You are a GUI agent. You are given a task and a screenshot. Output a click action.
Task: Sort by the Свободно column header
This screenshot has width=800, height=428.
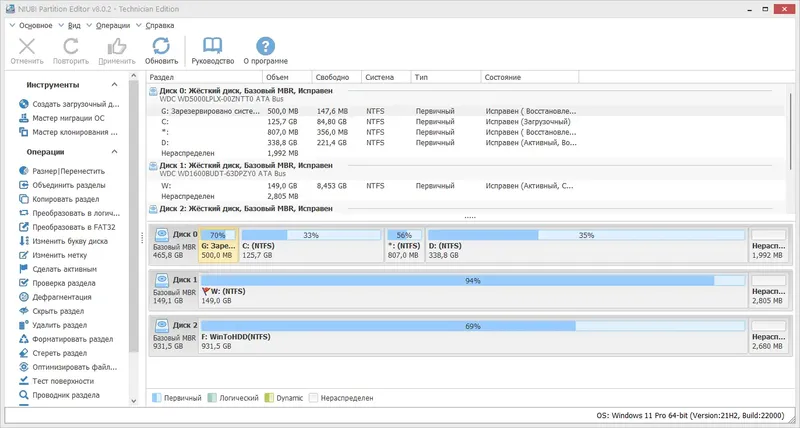(x=337, y=77)
